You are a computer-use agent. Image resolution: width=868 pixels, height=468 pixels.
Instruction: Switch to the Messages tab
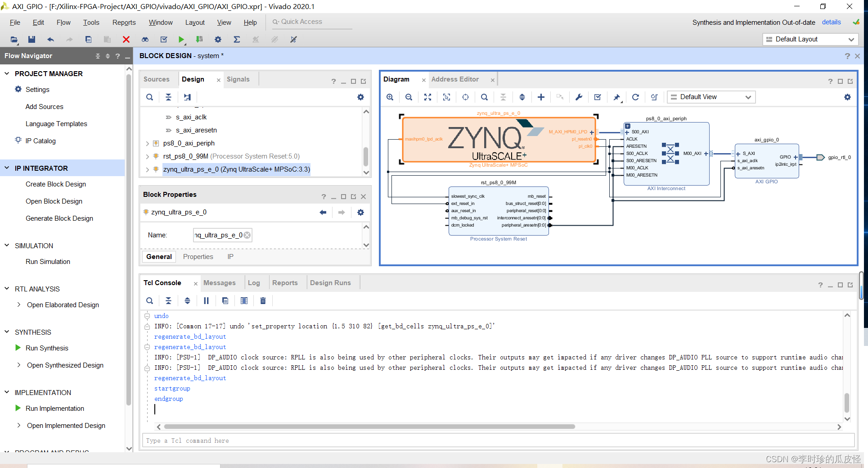220,283
